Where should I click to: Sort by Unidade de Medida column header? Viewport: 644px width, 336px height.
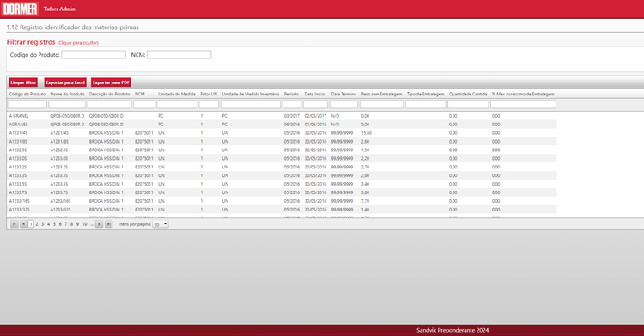pyautogui.click(x=177, y=95)
